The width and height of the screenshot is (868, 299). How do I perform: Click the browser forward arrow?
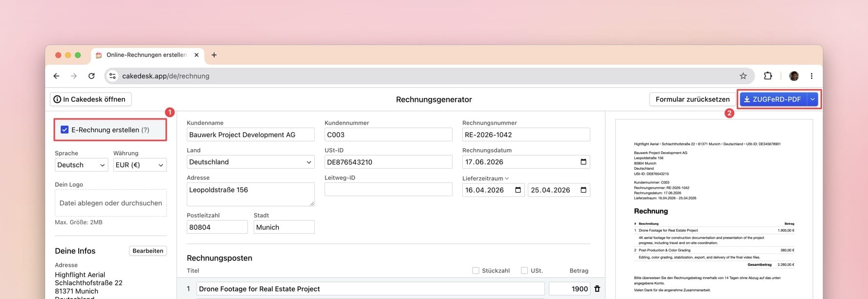[74, 76]
